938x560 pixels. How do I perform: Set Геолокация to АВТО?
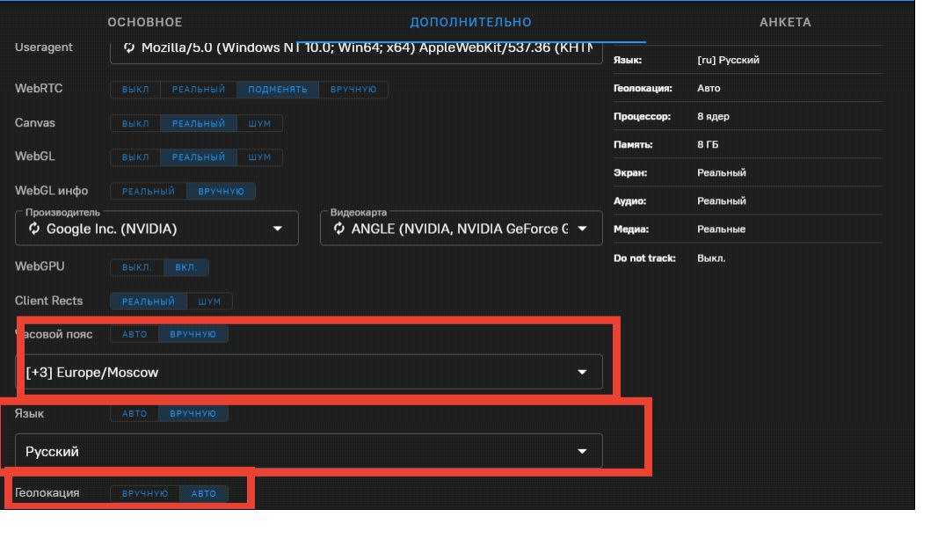pos(203,493)
